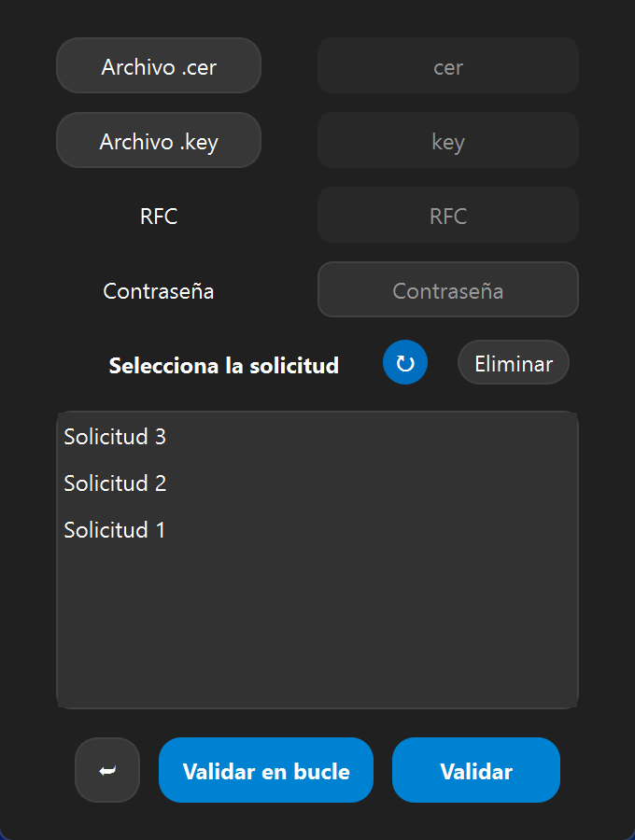The height and width of the screenshot is (840, 635).
Task: Select Solicitud 3 from the list
Action: coord(115,436)
